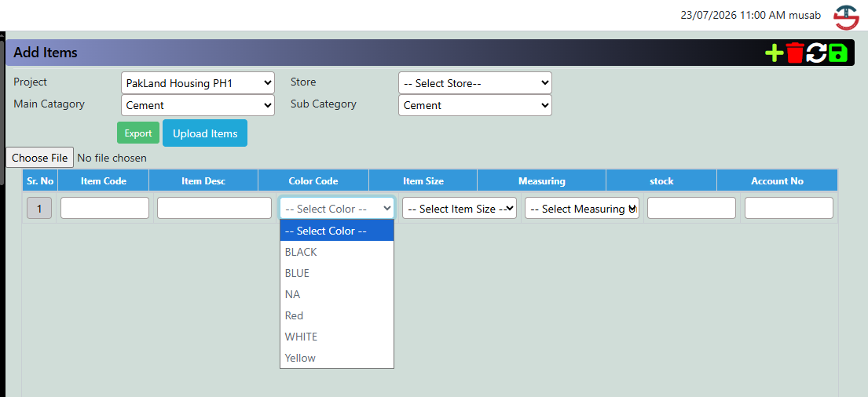Image resolution: width=868 pixels, height=397 pixels.
Task: Focus the Item Desc input field
Action: pos(214,208)
